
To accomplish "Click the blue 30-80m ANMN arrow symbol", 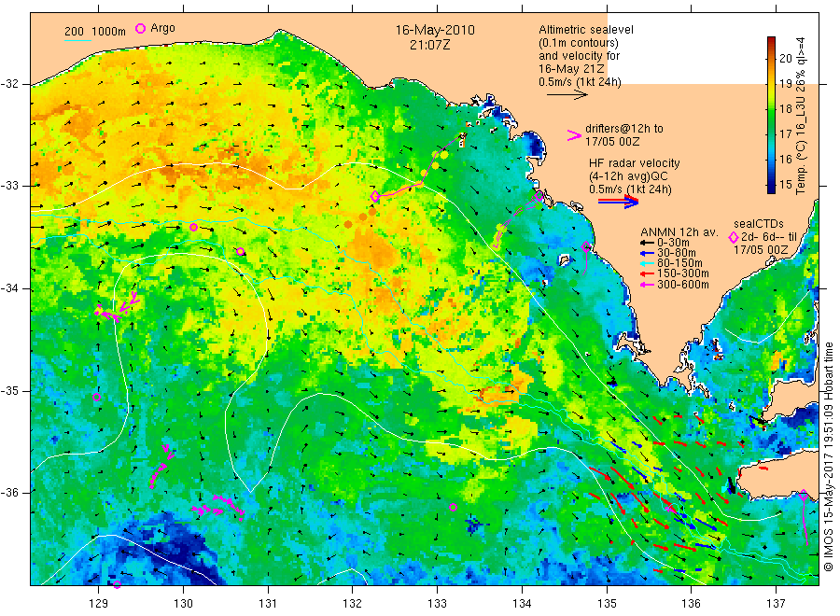I will 648,253.
